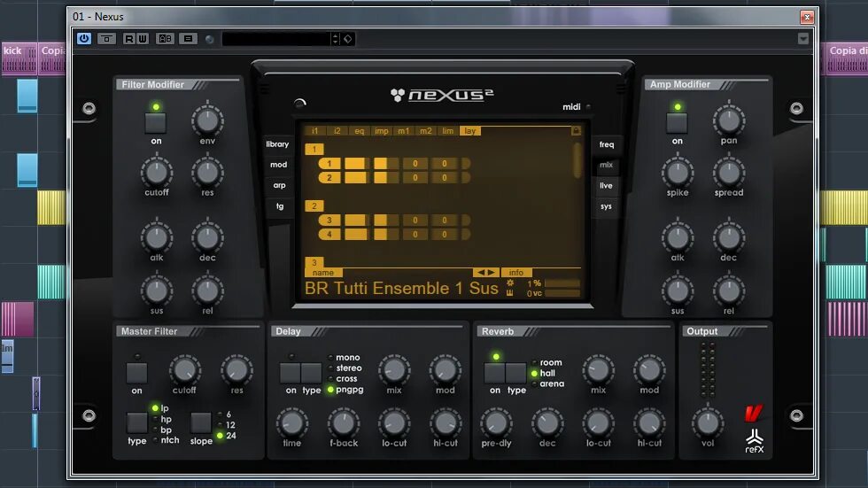This screenshot has height=488, width=868.
Task: Click the lock icon in Nexus display
Action: pyautogui.click(x=576, y=130)
